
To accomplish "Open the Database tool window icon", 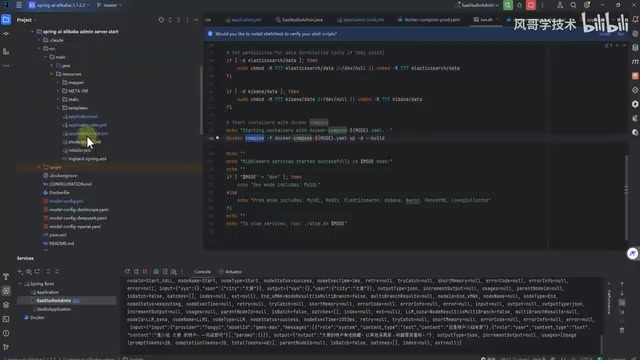I will 635,48.
